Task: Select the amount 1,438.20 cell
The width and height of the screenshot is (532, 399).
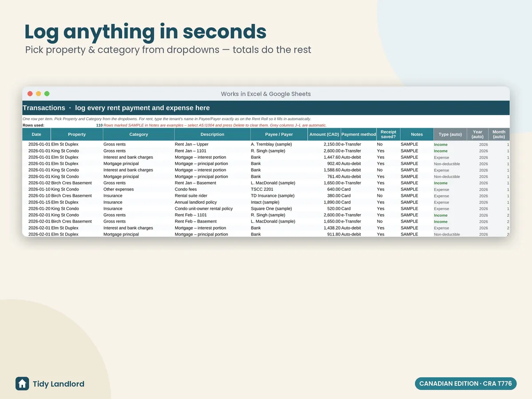Action: [x=324, y=228]
